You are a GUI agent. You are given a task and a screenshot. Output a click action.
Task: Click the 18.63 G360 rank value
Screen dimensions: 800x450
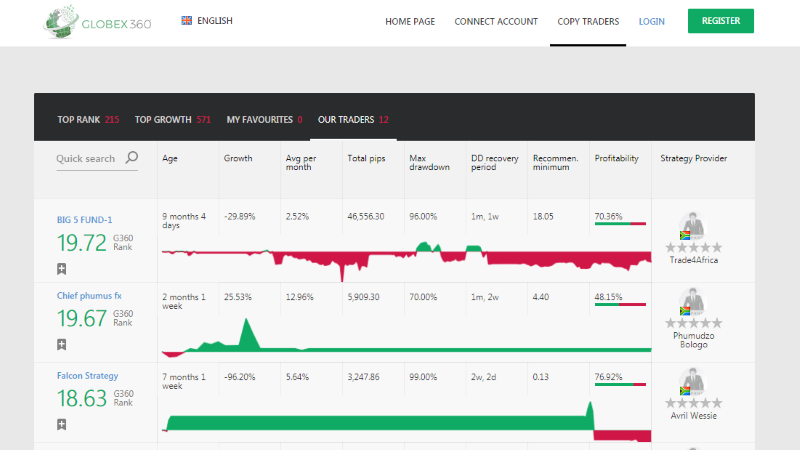(x=82, y=398)
